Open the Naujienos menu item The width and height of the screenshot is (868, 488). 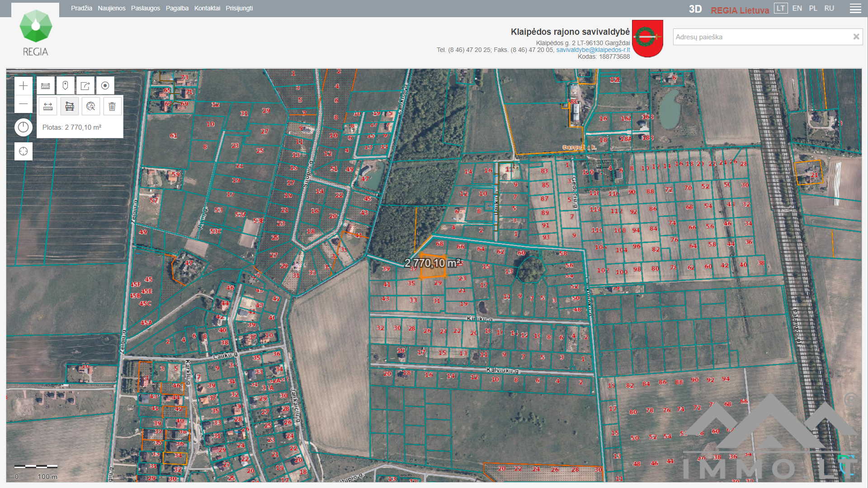[112, 9]
